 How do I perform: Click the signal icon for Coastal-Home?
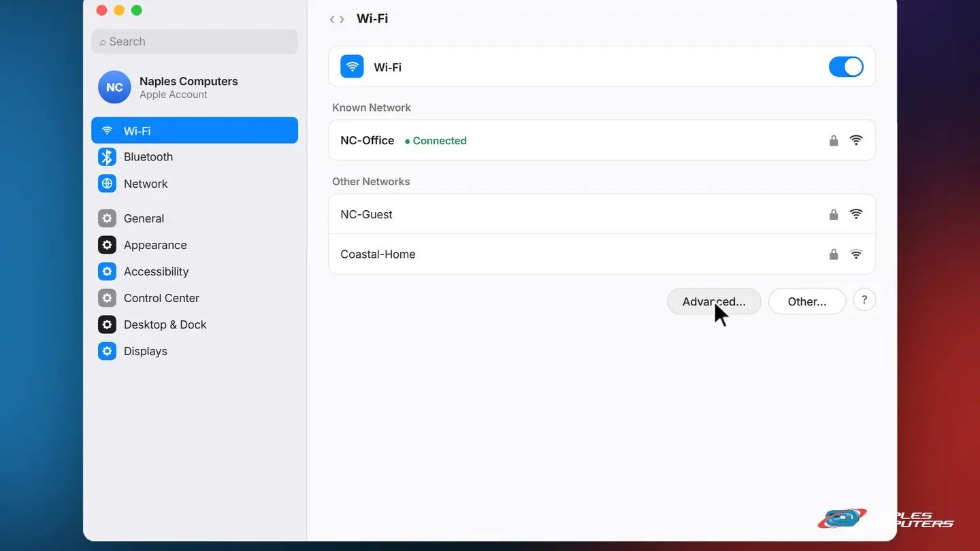pos(856,254)
